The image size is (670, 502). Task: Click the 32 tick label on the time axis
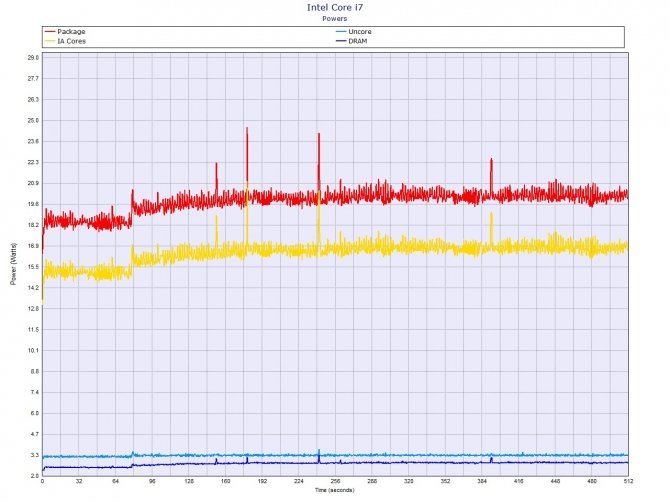[79, 481]
